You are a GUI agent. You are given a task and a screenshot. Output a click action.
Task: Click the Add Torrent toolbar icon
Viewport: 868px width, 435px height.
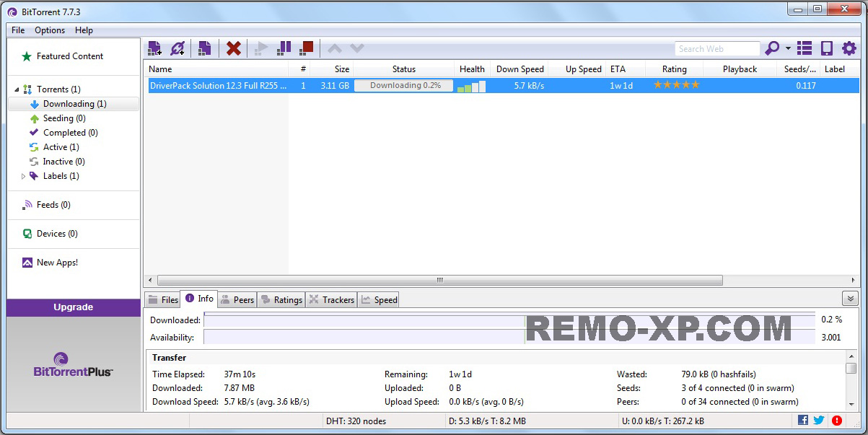(x=154, y=48)
